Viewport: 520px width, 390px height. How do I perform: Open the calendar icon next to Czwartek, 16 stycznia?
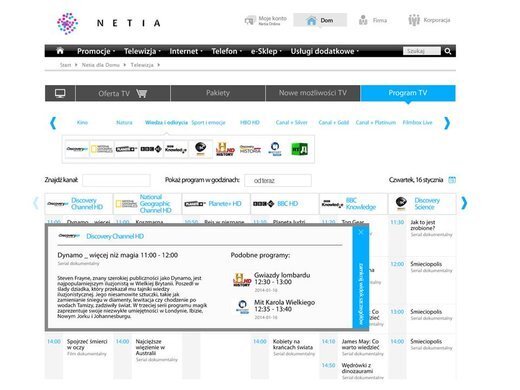(452, 180)
